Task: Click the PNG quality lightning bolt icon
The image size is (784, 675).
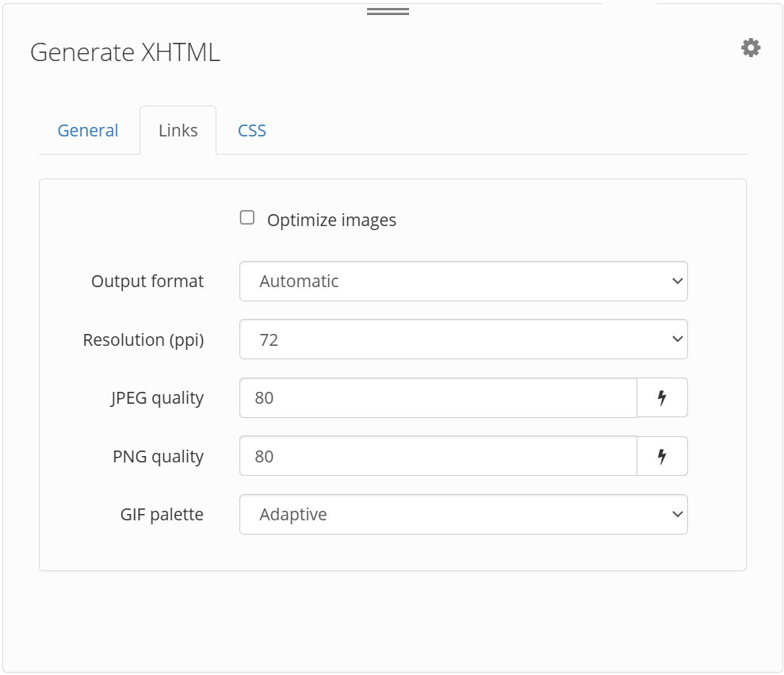Action: tap(663, 456)
